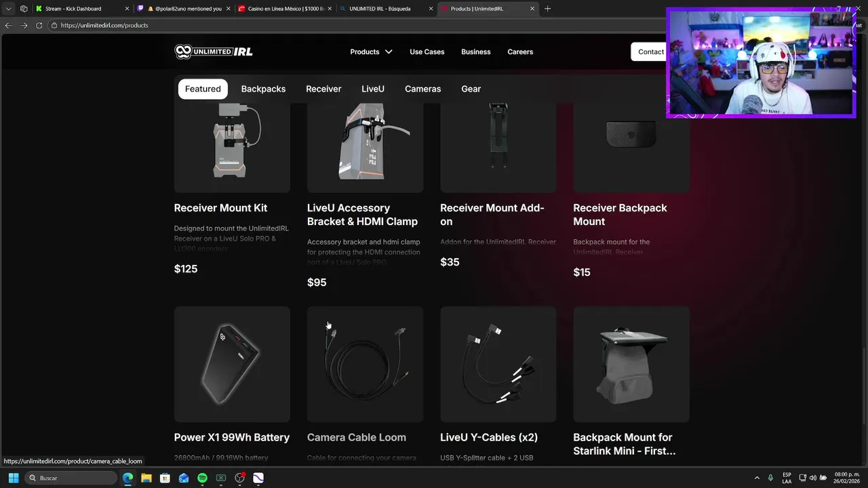Close the Stream - Kick Dashboard tab

tap(127, 9)
